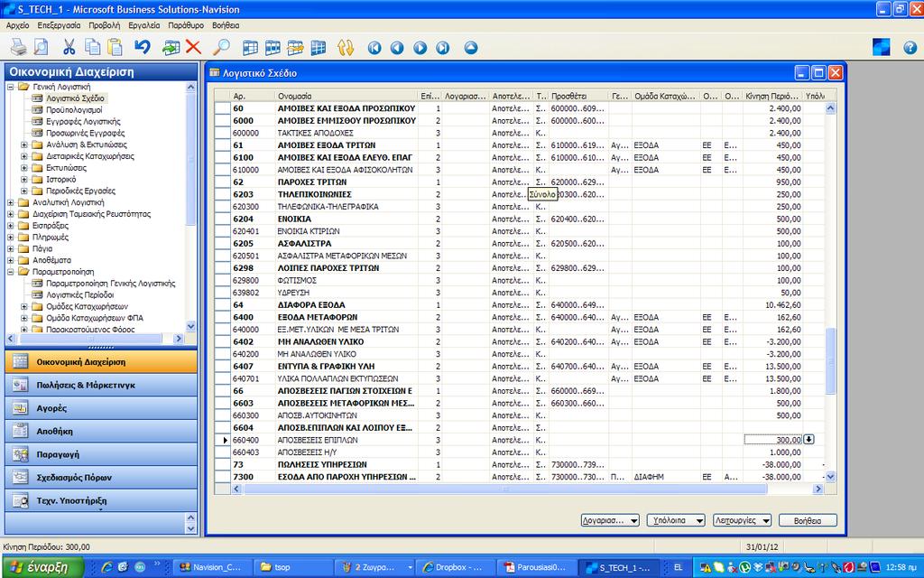Viewport: 924px width, 578px height.
Task: Click the Copy icon in the toolbar
Action: tap(92, 47)
